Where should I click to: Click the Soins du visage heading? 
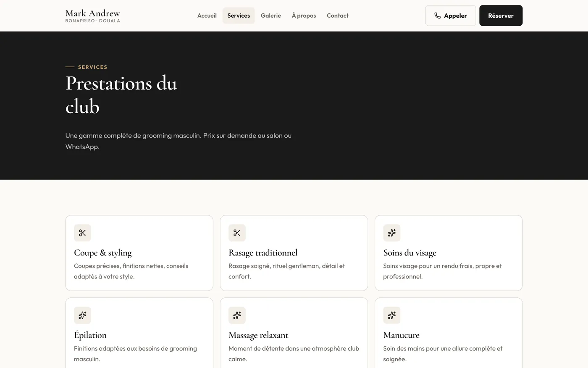tap(409, 253)
